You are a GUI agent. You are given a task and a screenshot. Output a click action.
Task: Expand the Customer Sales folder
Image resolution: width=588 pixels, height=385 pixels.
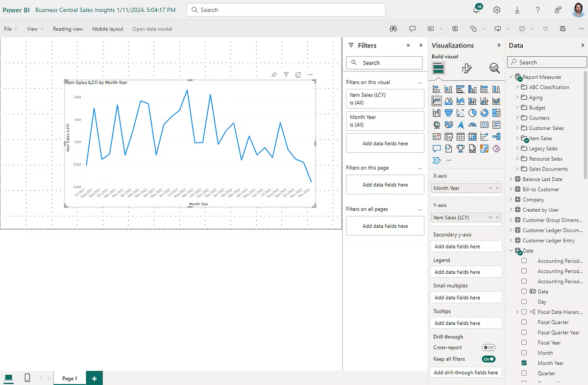pyautogui.click(x=517, y=128)
